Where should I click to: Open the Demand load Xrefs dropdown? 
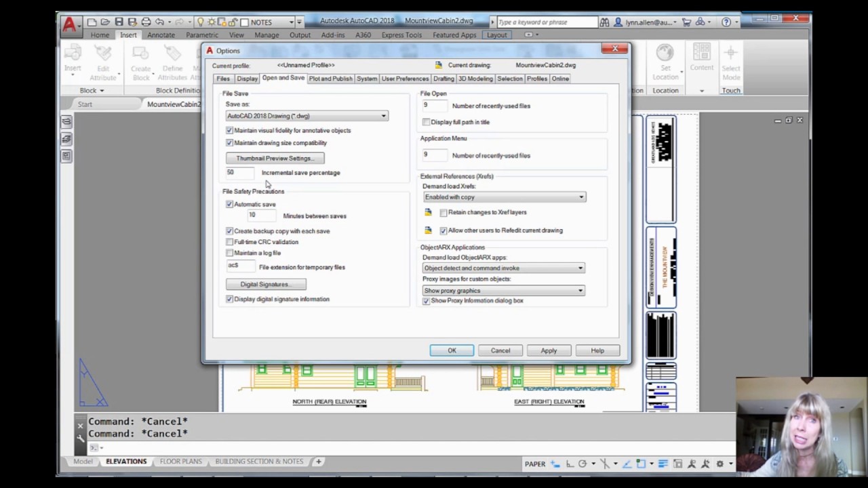505,197
